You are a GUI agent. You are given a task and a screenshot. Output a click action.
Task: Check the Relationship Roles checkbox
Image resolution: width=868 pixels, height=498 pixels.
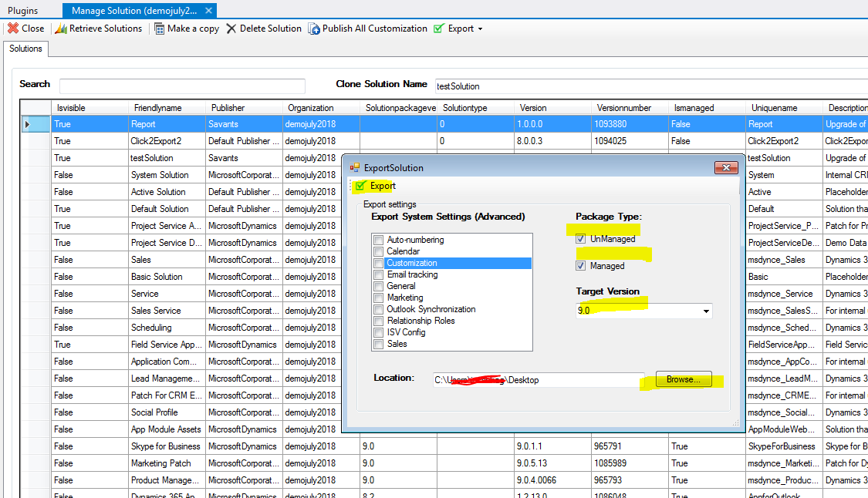pos(379,321)
